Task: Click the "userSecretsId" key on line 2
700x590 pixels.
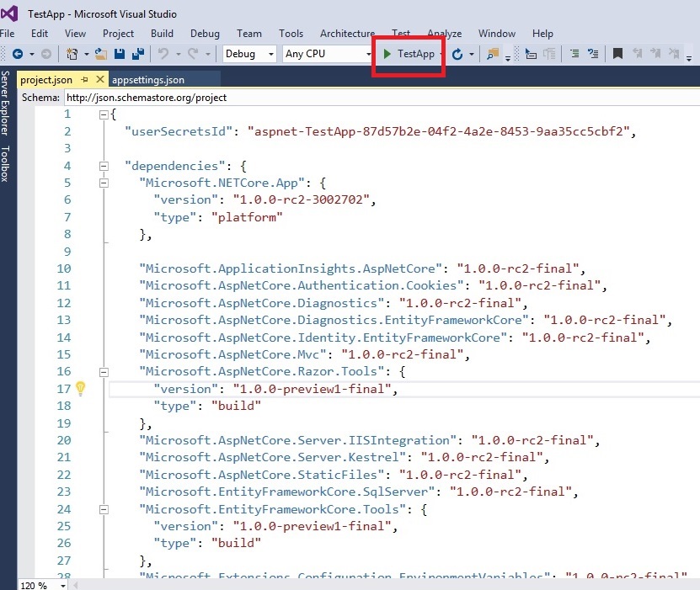Action: (179, 131)
